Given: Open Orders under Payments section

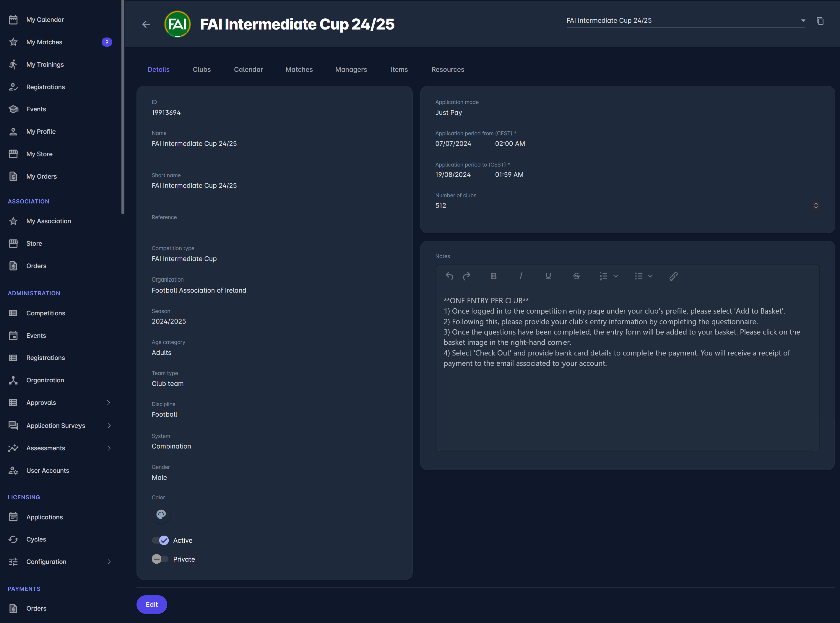Looking at the screenshot, I should (x=36, y=608).
